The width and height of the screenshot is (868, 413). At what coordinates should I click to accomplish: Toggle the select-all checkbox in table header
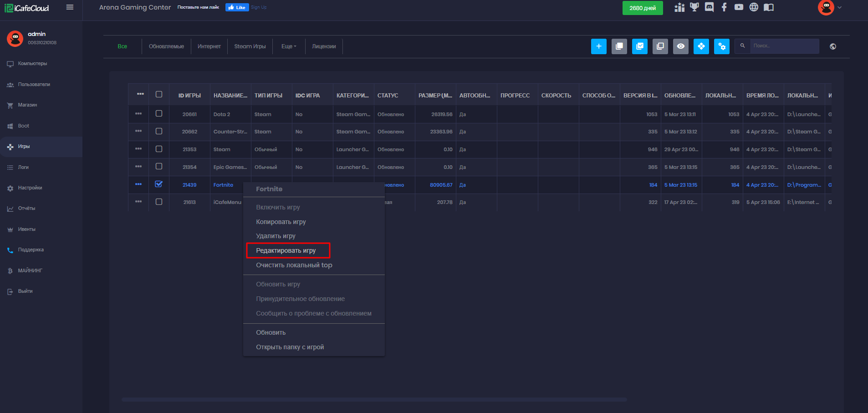(x=159, y=94)
